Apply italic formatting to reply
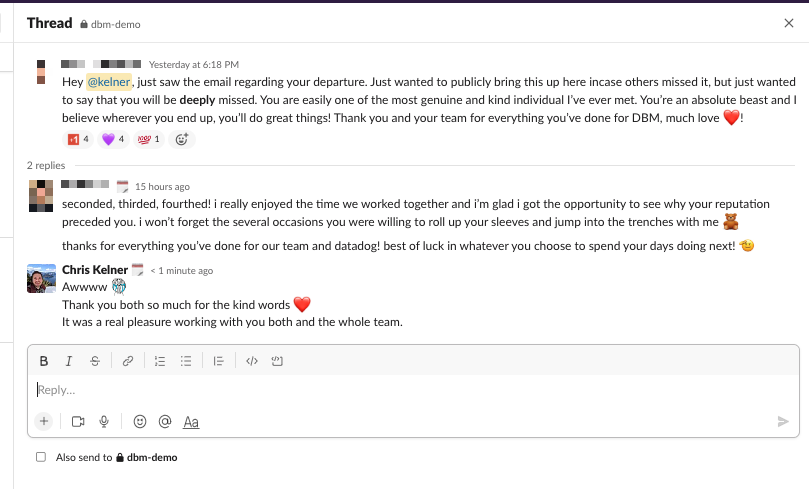Screen dimensions: 809x489 tap(69, 361)
